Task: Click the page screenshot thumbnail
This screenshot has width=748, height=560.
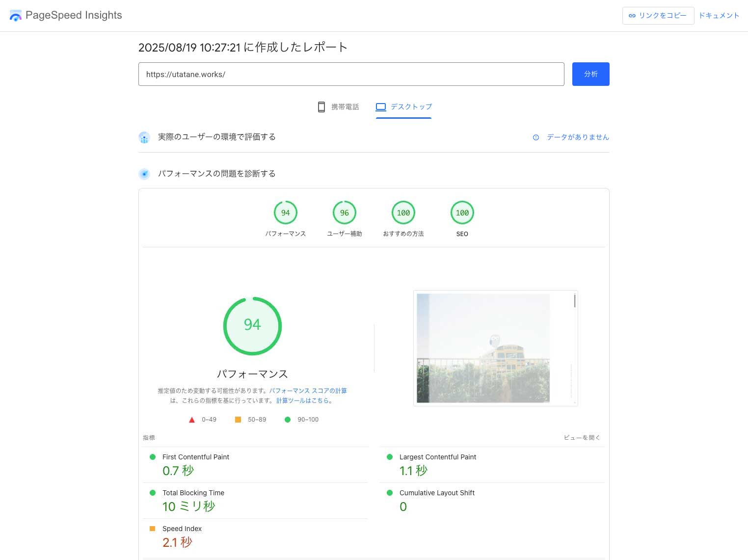Action: click(496, 348)
